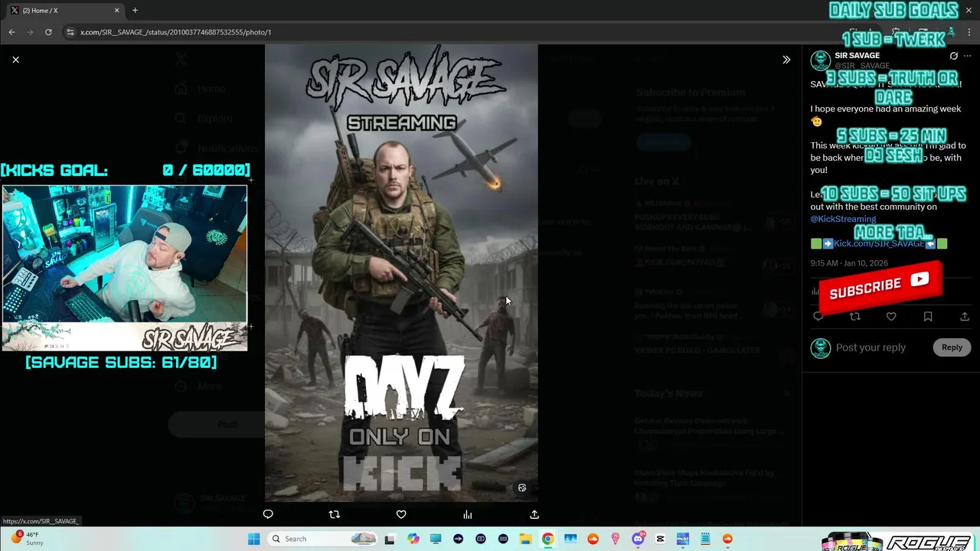Close the photo viewer with the X

pos(15,60)
